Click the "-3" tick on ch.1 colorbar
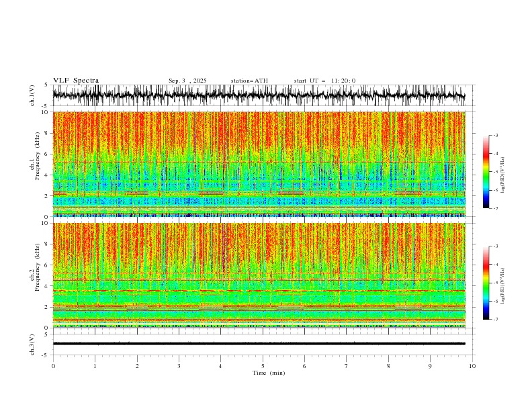This screenshot has height=411, width=532. 496,135
